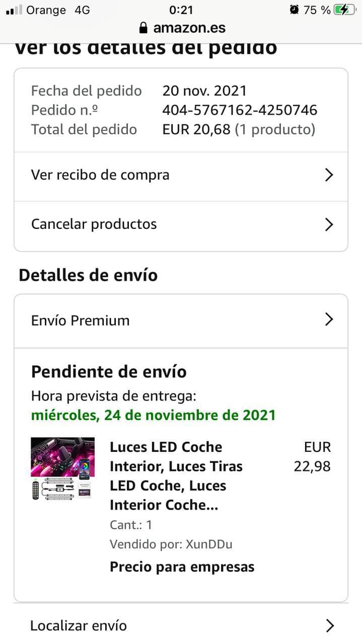The height and width of the screenshot is (644, 362).
Task: Open Envío Premium details
Action: click(x=81, y=320)
